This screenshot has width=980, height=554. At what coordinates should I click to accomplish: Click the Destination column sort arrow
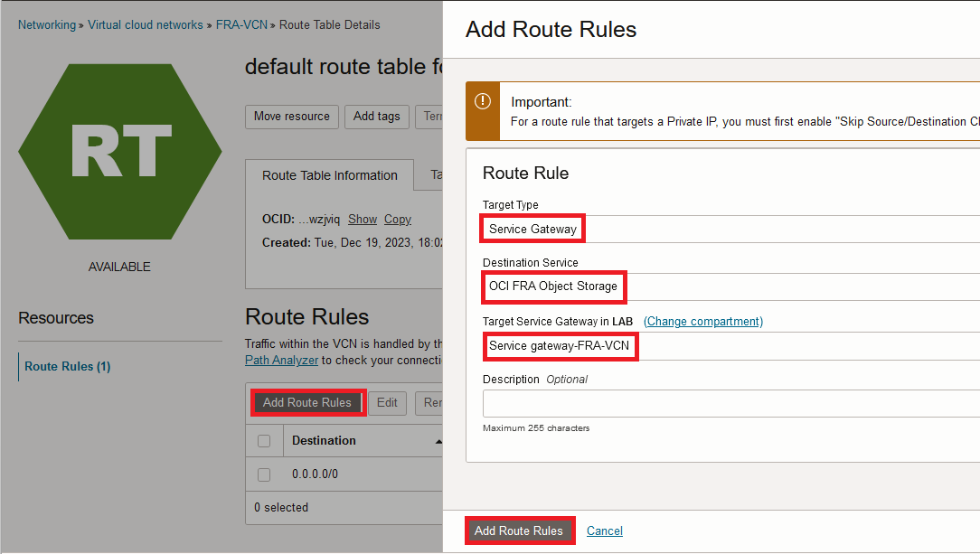[438, 441]
